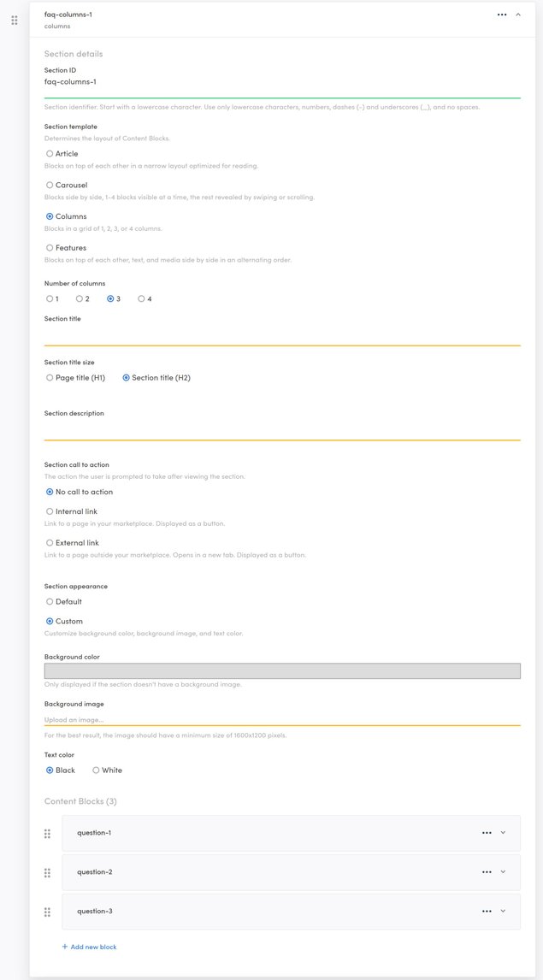Select the Carousel section template
Screen dimensions: 543x980
pos(50,186)
